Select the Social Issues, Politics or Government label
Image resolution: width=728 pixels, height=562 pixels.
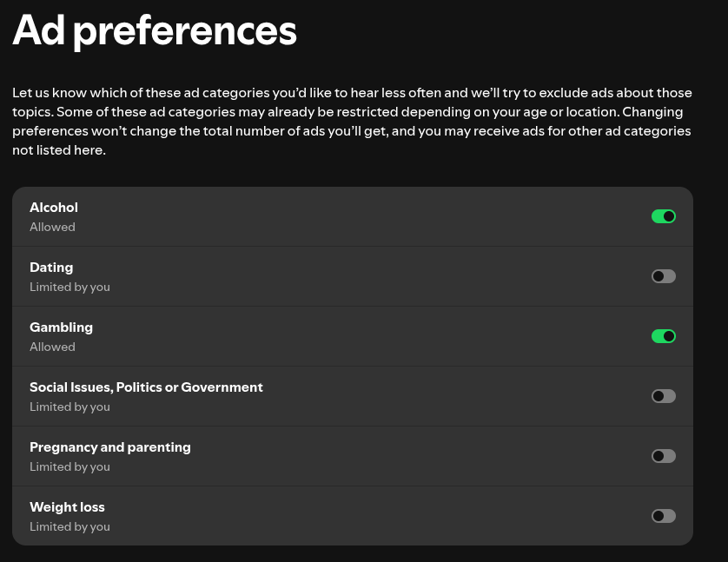146,387
